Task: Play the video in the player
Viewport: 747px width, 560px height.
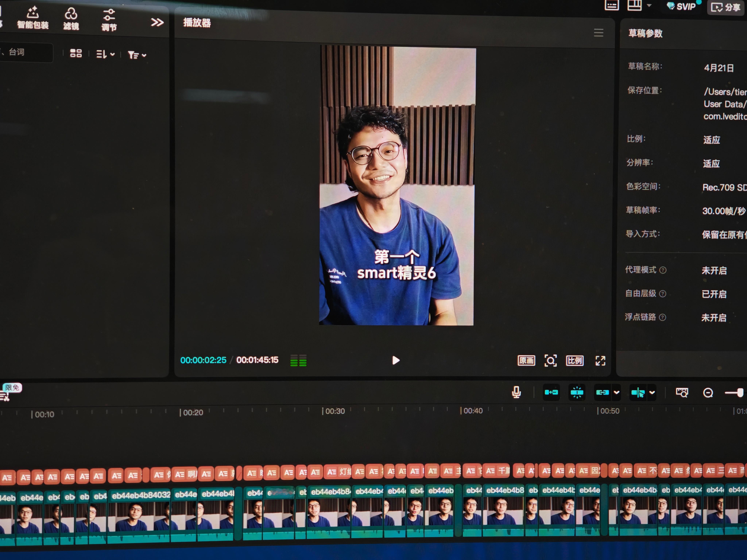Action: coord(396,360)
